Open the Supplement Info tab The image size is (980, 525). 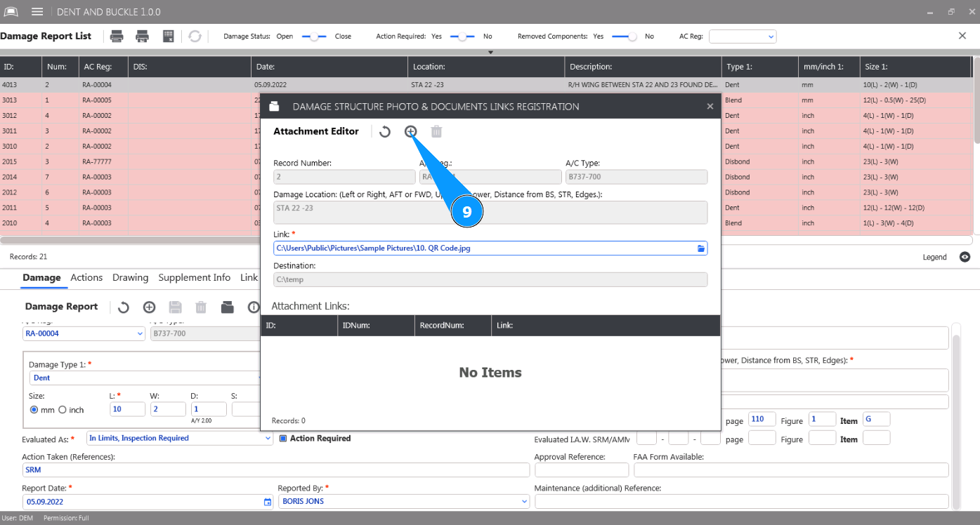tap(195, 278)
